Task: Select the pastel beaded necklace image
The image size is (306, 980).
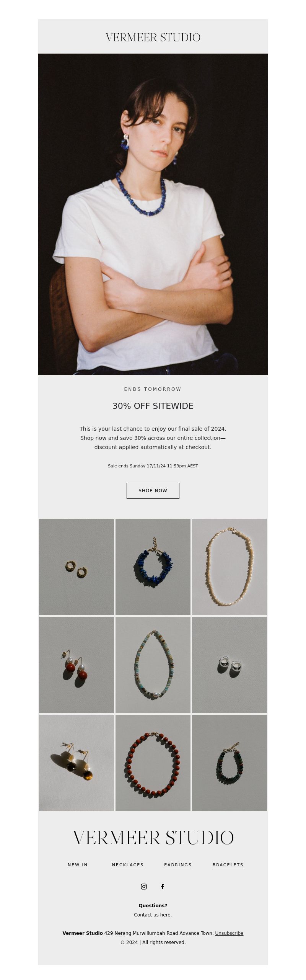Action: (153, 665)
